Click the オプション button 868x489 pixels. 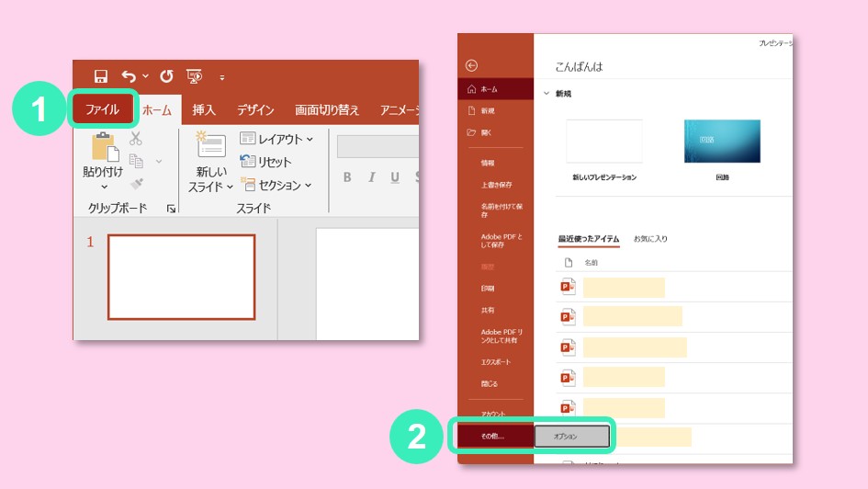click(572, 437)
